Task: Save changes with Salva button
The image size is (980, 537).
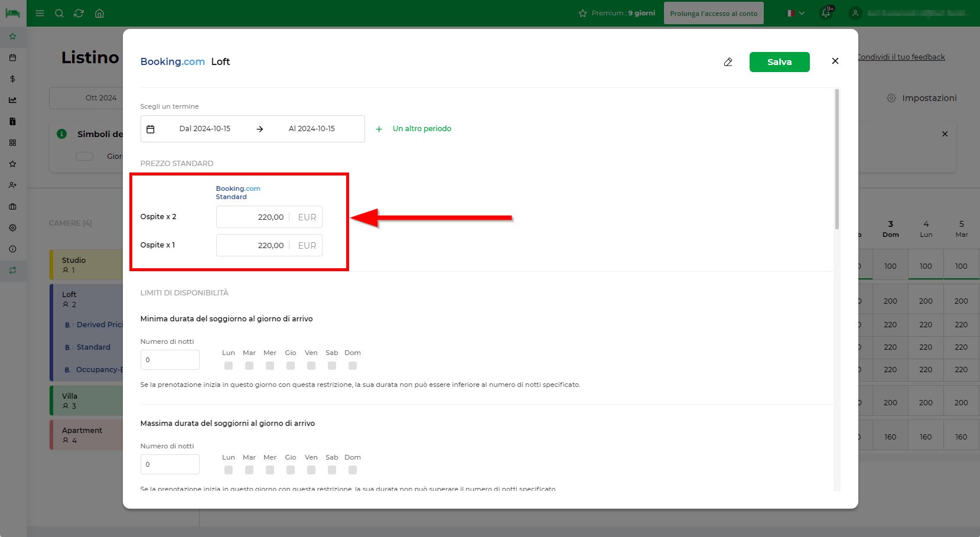Action: 779,62
